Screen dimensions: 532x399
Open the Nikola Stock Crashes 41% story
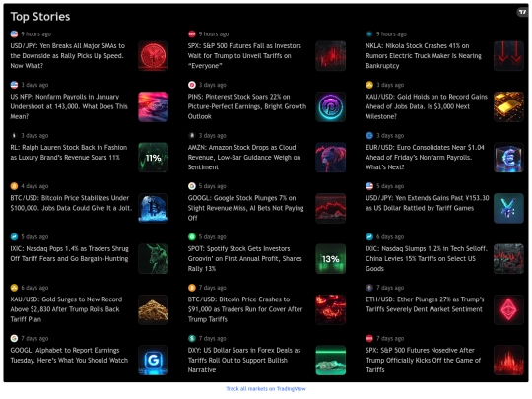pyautogui.click(x=424, y=55)
